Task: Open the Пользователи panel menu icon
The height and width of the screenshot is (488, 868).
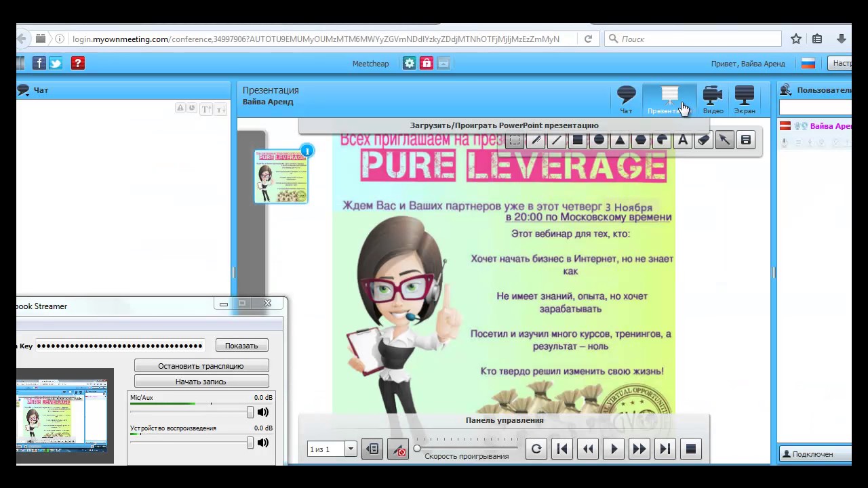Action: coord(785,89)
